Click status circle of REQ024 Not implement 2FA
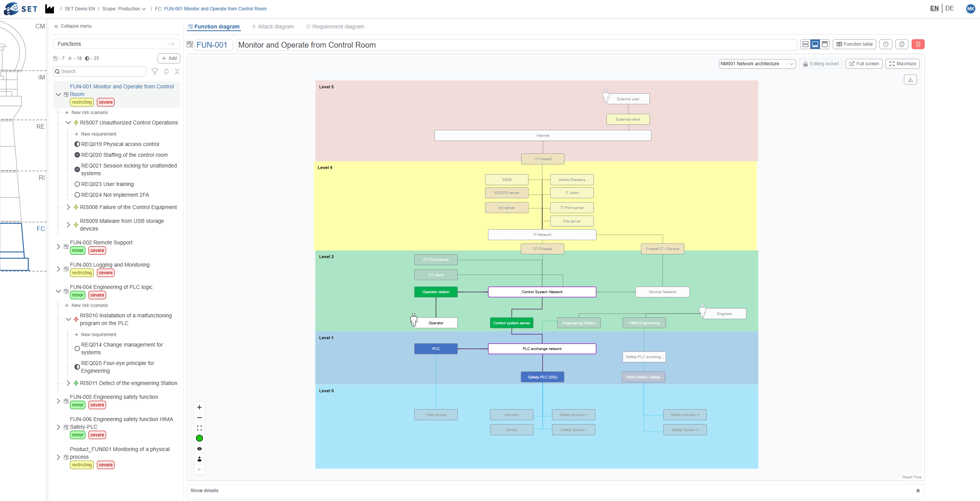 77,195
